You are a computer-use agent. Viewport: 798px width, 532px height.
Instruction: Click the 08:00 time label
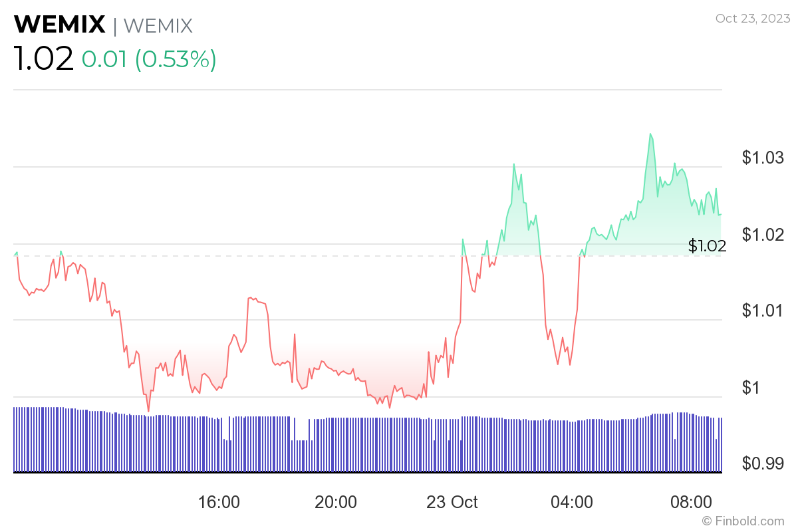[x=690, y=502]
